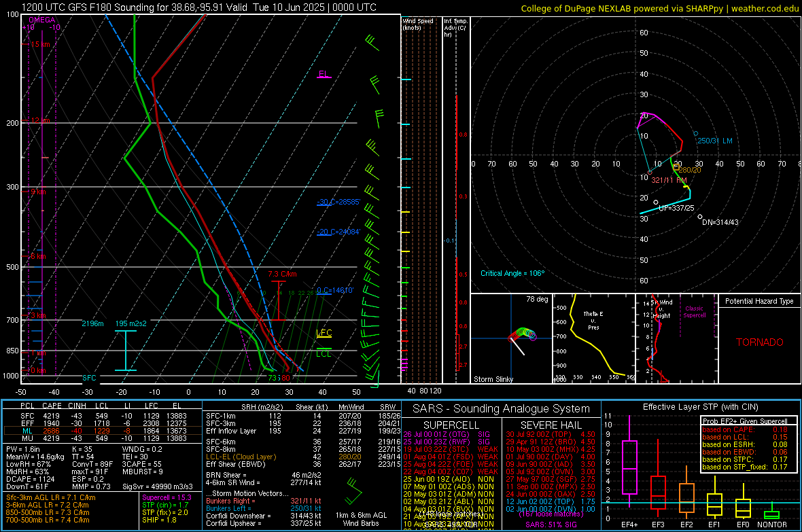Select the highlighted ML parcel row

coord(101,431)
